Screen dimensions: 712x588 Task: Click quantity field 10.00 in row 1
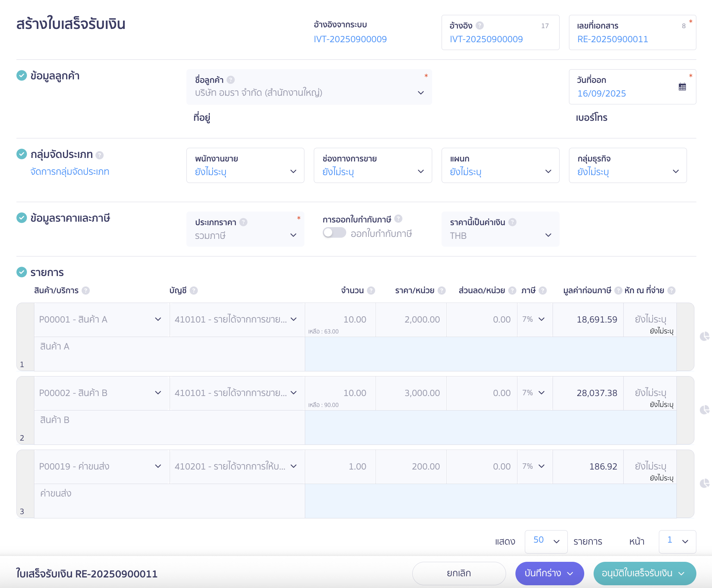(x=340, y=320)
